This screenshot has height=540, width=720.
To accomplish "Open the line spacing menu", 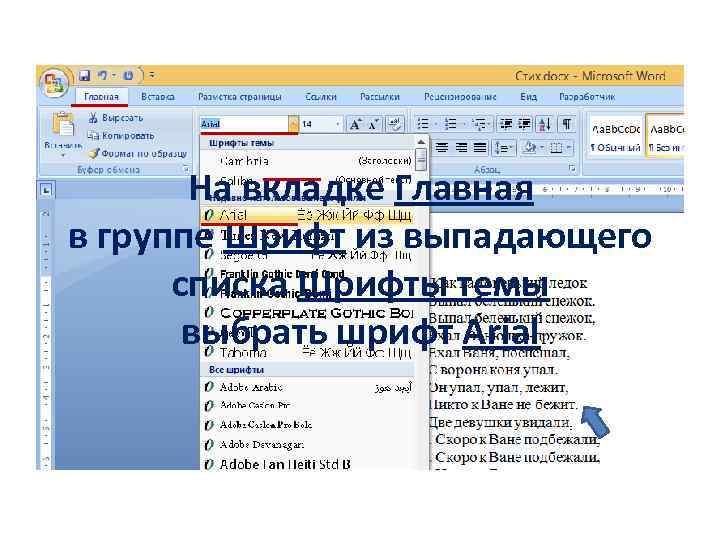I will coord(503,148).
